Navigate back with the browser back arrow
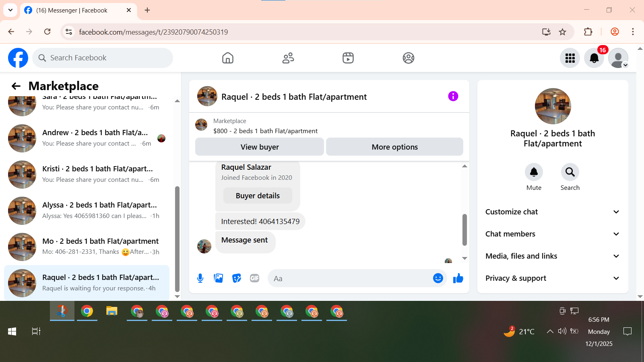The height and width of the screenshot is (362, 644). point(11,32)
